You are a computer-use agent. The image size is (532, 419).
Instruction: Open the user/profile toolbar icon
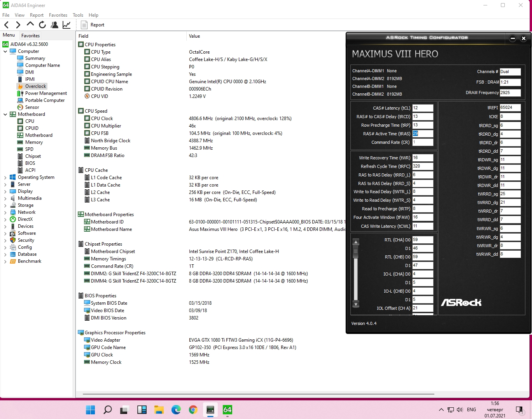(x=54, y=25)
